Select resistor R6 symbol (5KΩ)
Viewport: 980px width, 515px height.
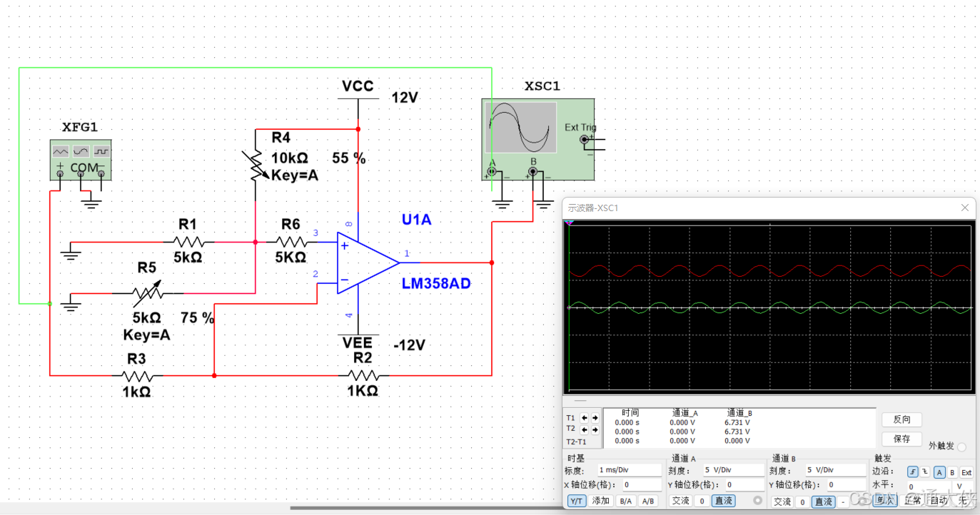[x=291, y=242]
